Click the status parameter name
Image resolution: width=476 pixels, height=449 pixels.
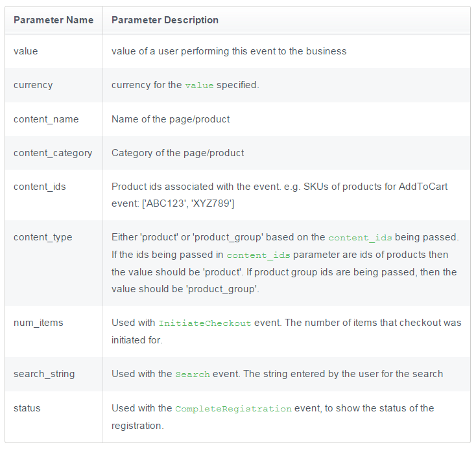[27, 408]
